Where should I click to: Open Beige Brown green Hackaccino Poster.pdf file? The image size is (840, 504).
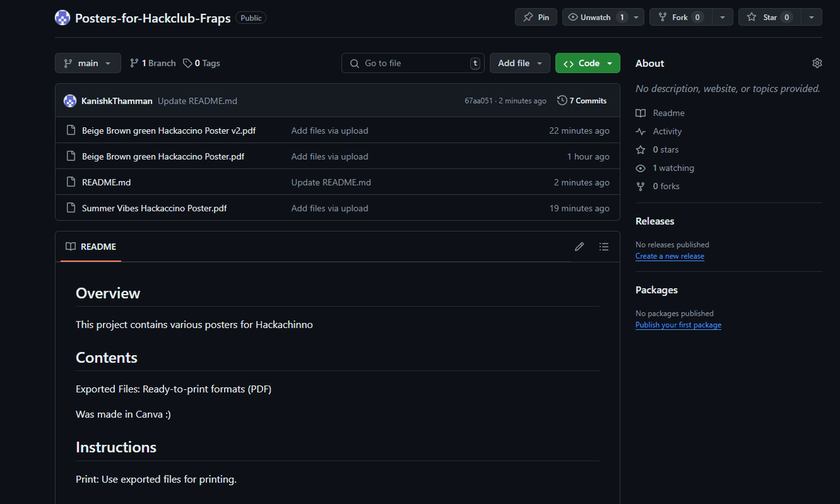pyautogui.click(x=163, y=156)
